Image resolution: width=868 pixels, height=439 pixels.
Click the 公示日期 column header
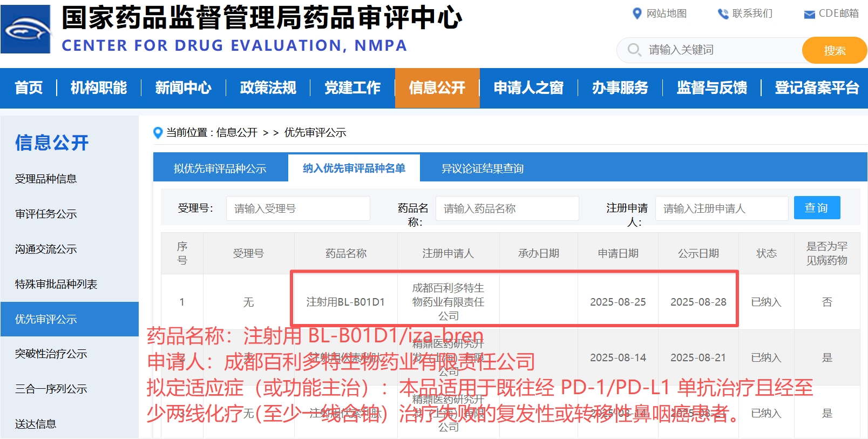point(699,253)
